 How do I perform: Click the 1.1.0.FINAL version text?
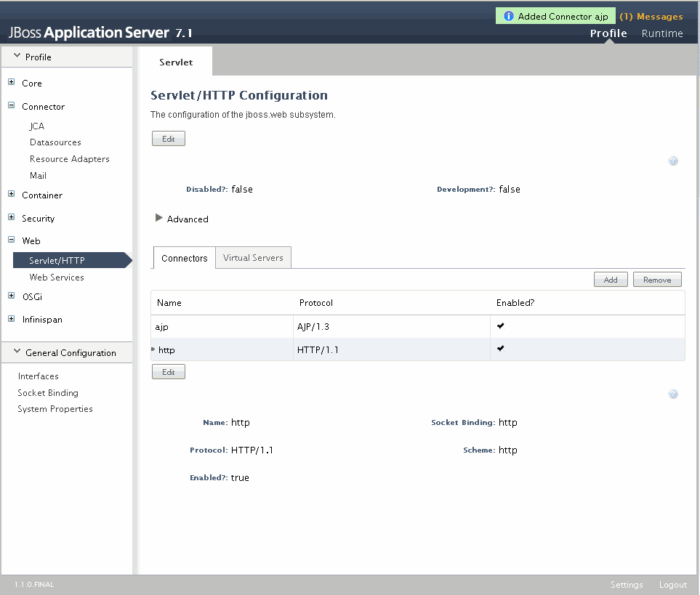pyautogui.click(x=34, y=584)
